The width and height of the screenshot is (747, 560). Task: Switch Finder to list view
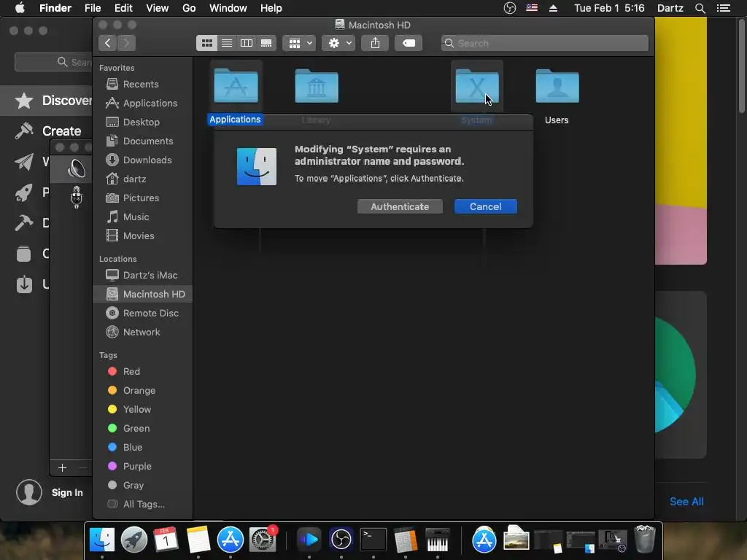coord(227,43)
